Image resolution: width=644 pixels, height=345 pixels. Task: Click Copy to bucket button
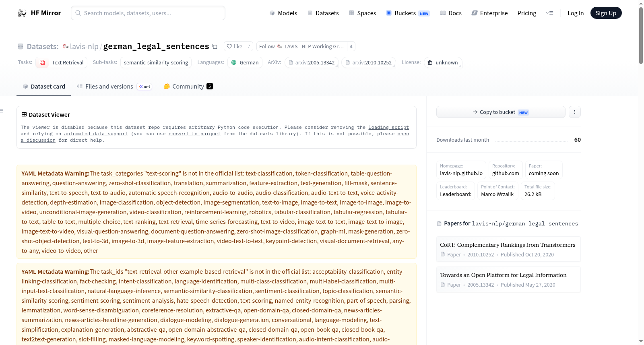(x=501, y=112)
